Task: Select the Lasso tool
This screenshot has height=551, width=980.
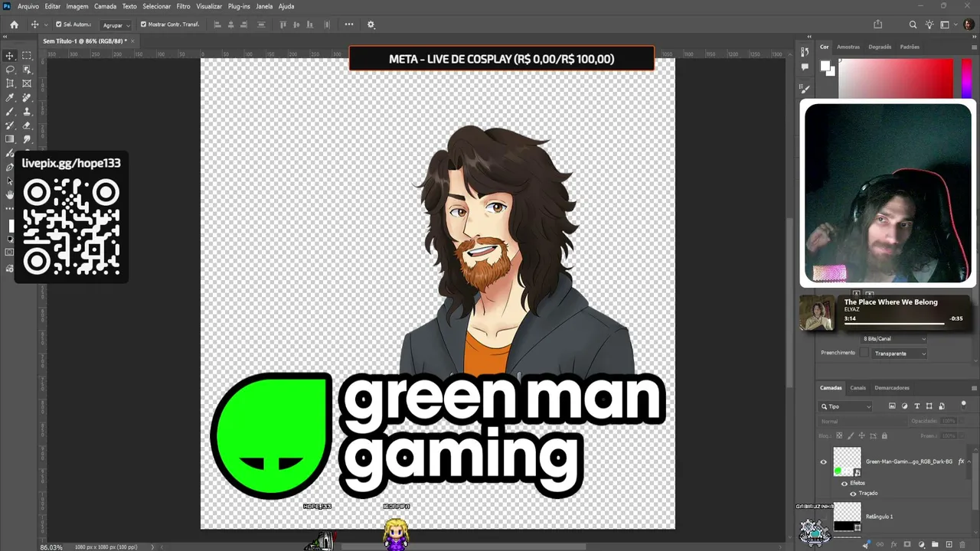Action: point(10,70)
